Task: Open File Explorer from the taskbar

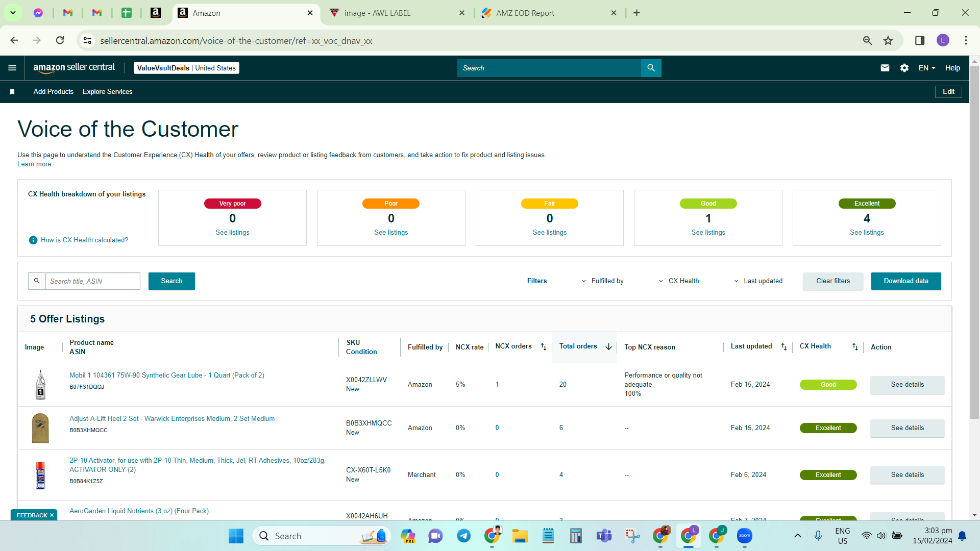Action: point(520,536)
